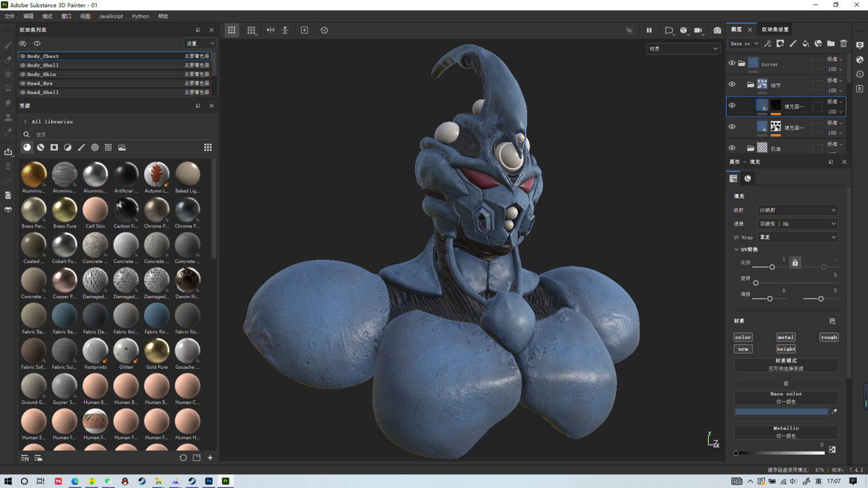Select the Clone stamp tool in left toolbar
The width and height of the screenshot is (868, 488).
pos(8,118)
